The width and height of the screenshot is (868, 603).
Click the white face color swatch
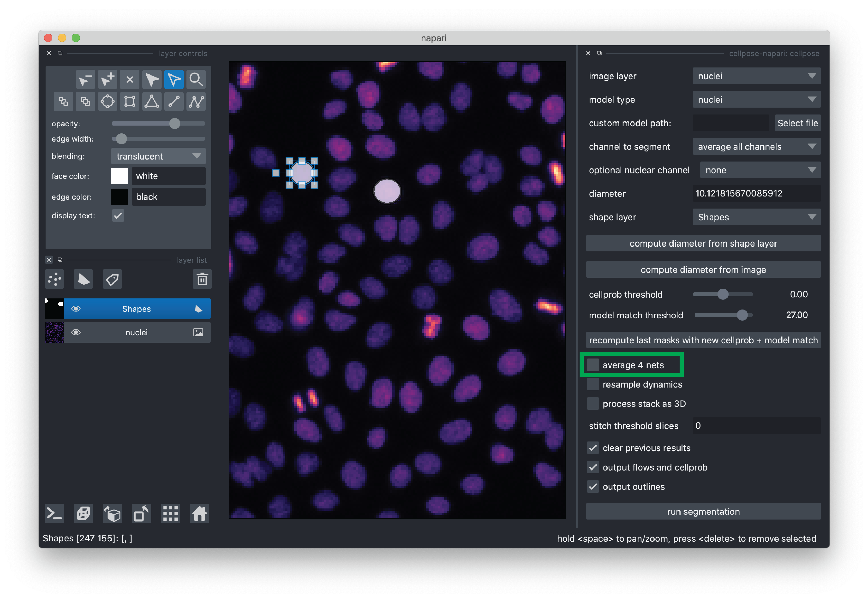click(119, 176)
